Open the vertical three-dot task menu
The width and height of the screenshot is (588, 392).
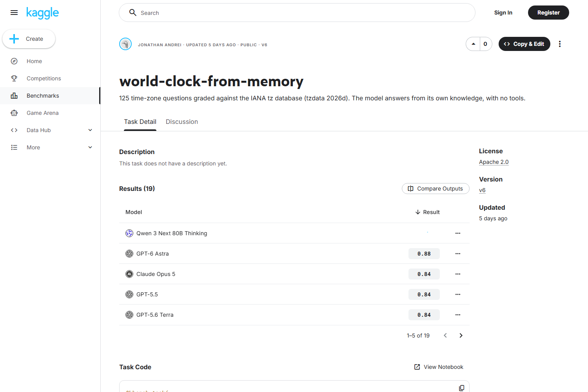pyautogui.click(x=560, y=44)
